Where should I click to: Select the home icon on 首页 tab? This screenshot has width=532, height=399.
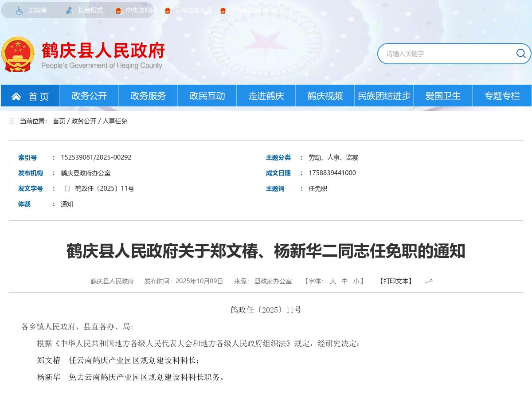click(16, 96)
